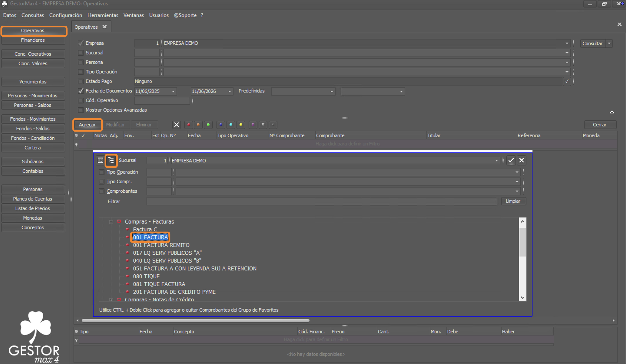Image resolution: width=626 pixels, height=364 pixels.
Task: Confirm selection with the checkmark icon
Action: (511, 160)
